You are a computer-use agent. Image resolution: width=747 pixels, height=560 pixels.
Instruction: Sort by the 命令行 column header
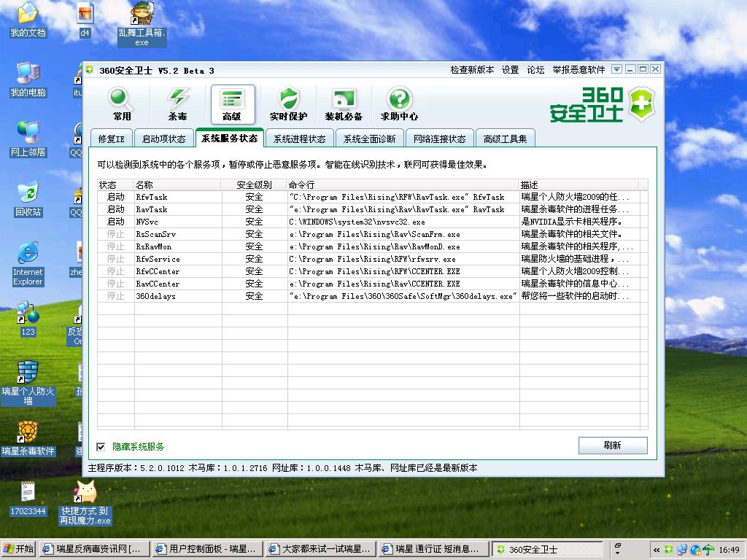tap(403, 184)
